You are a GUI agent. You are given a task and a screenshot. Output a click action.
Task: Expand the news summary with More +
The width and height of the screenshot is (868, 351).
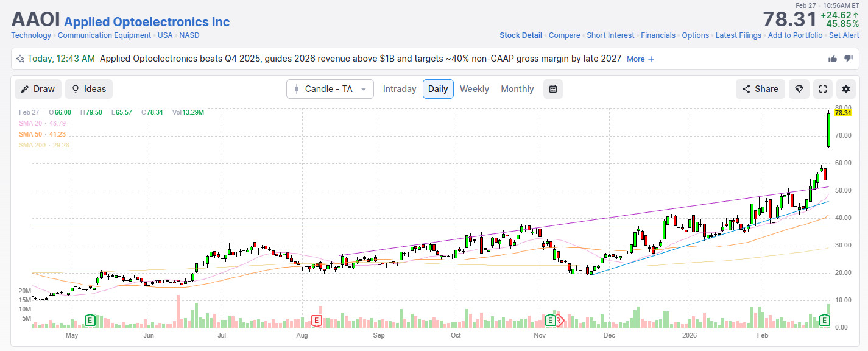pos(641,59)
